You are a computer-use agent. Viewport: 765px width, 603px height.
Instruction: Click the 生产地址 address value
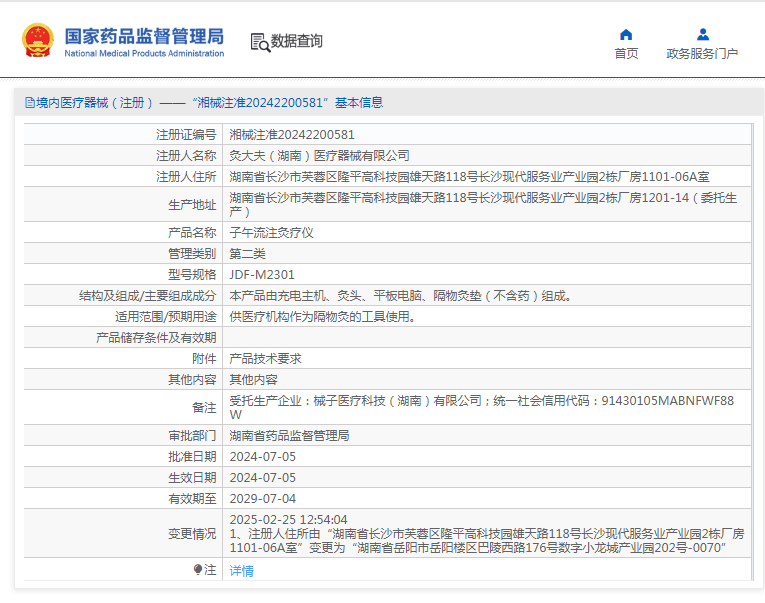(x=483, y=204)
